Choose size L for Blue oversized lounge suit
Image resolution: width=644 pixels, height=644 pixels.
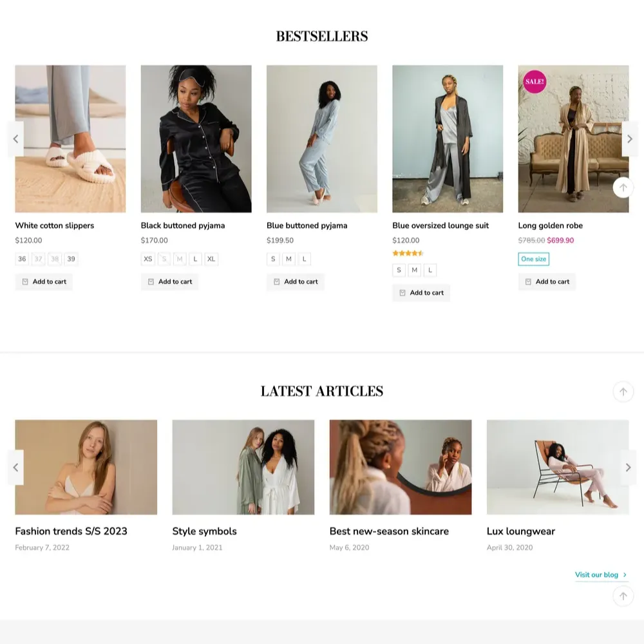[430, 270]
